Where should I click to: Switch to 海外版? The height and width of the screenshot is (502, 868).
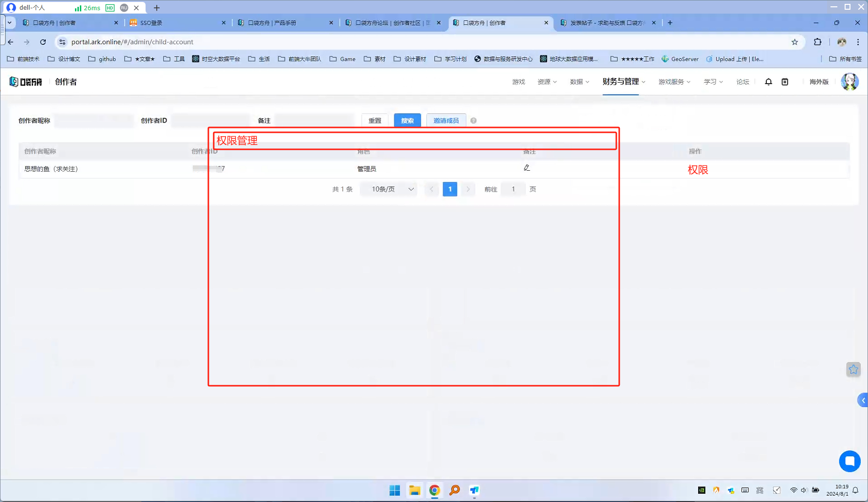[819, 82]
